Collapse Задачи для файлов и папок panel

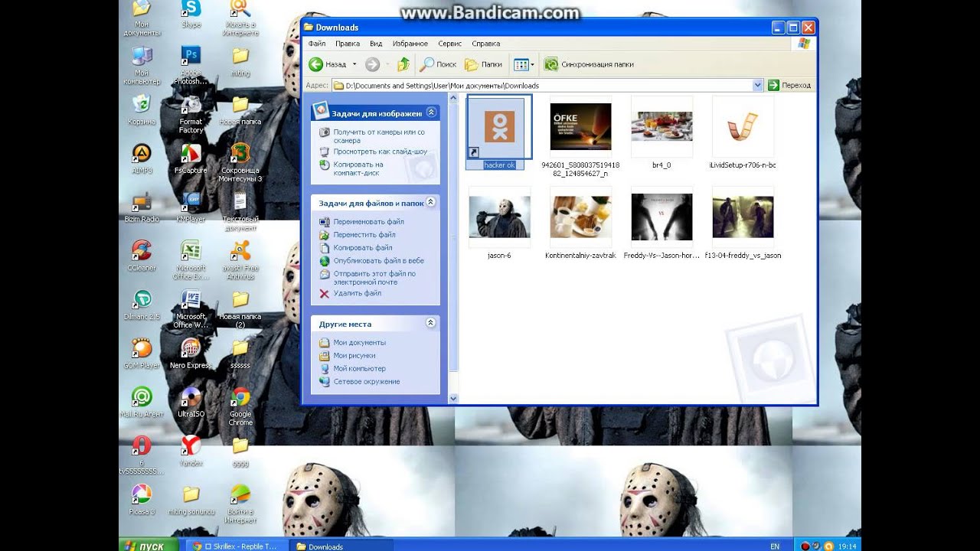(430, 203)
